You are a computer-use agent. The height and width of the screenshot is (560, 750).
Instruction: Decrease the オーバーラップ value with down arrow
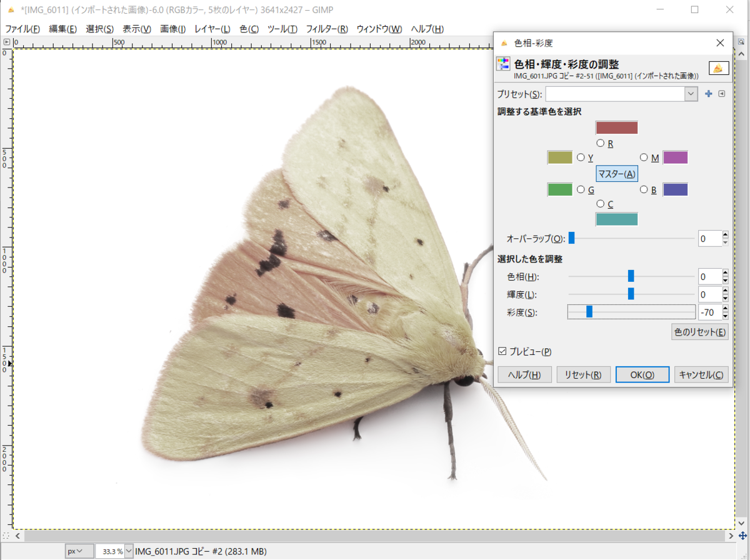(x=725, y=242)
